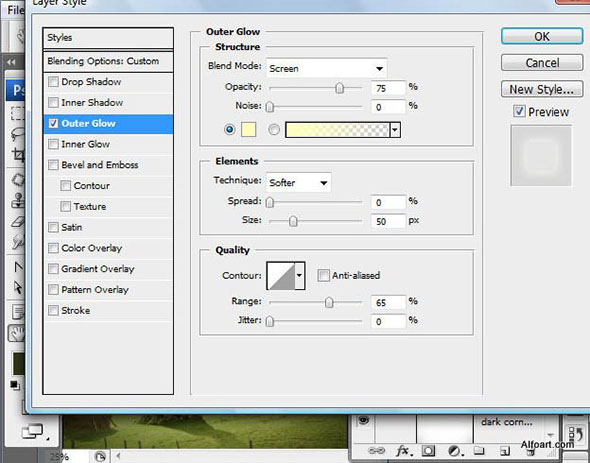
Task: Open the Technique Softer dropdown
Action: pos(298,183)
